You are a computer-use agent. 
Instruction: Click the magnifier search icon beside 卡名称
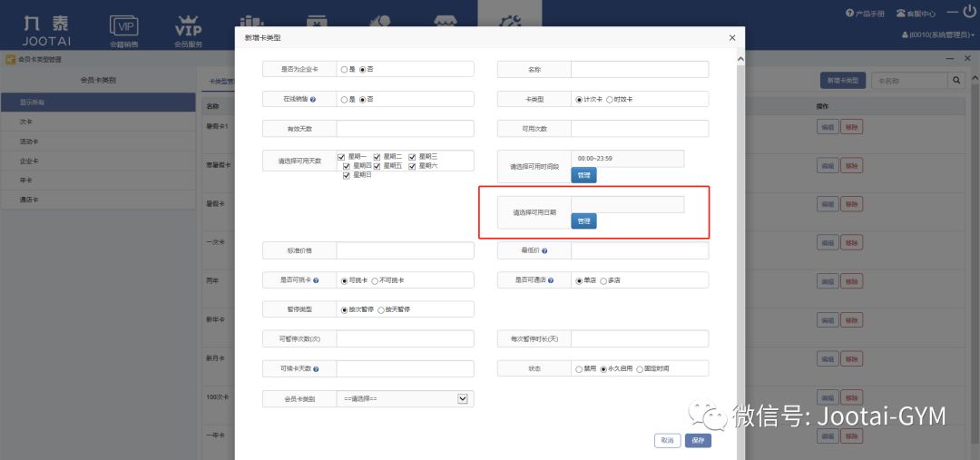[956, 81]
